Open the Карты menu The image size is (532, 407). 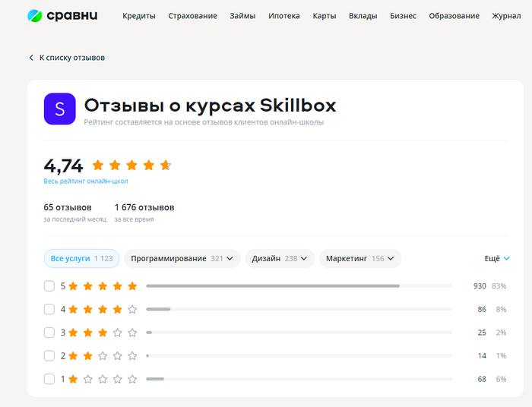point(325,16)
